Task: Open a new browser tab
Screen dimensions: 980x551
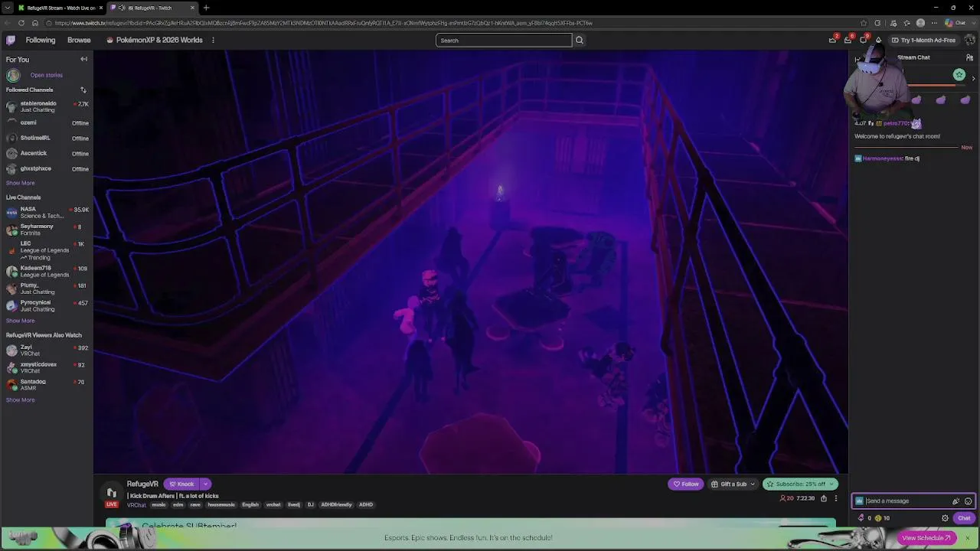Action: (x=206, y=8)
